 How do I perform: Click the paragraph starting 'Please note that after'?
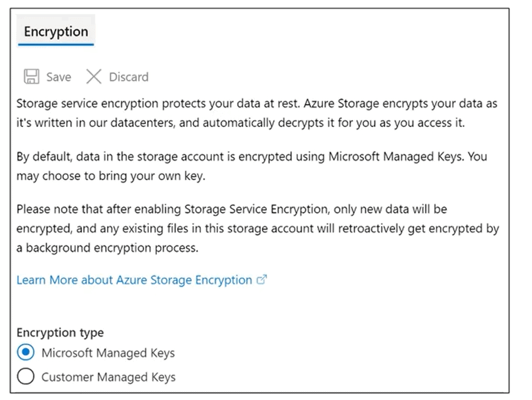[x=257, y=229]
